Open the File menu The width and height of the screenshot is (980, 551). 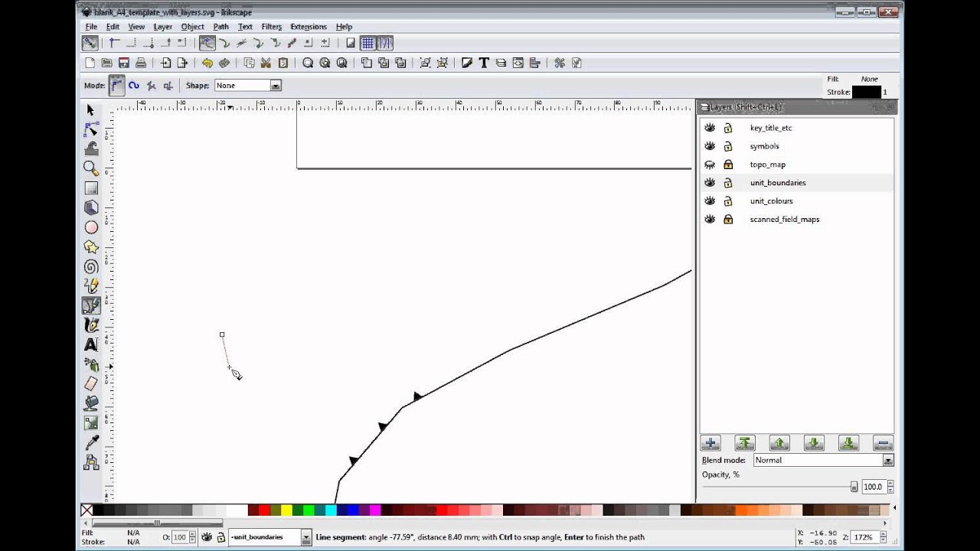pyautogui.click(x=91, y=27)
